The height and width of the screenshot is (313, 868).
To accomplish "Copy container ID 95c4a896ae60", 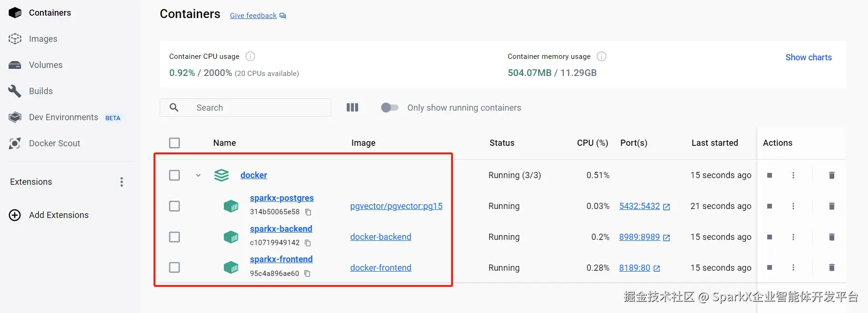I will pos(307,274).
